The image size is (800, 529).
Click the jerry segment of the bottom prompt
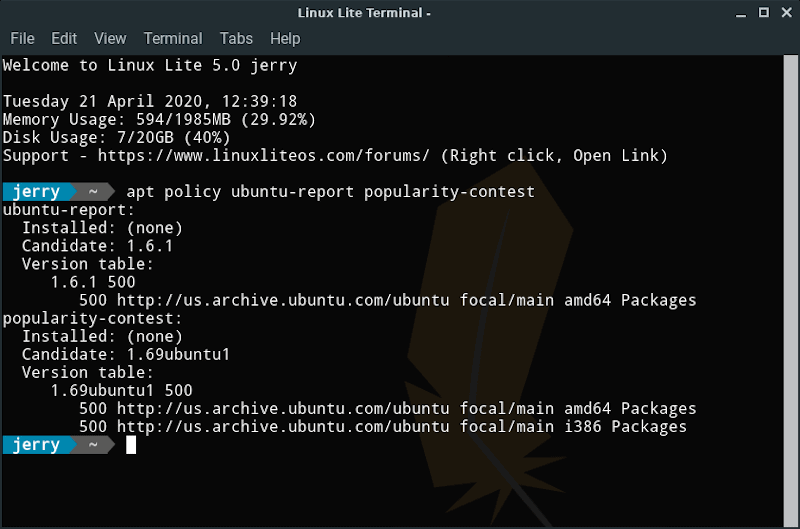(36, 445)
